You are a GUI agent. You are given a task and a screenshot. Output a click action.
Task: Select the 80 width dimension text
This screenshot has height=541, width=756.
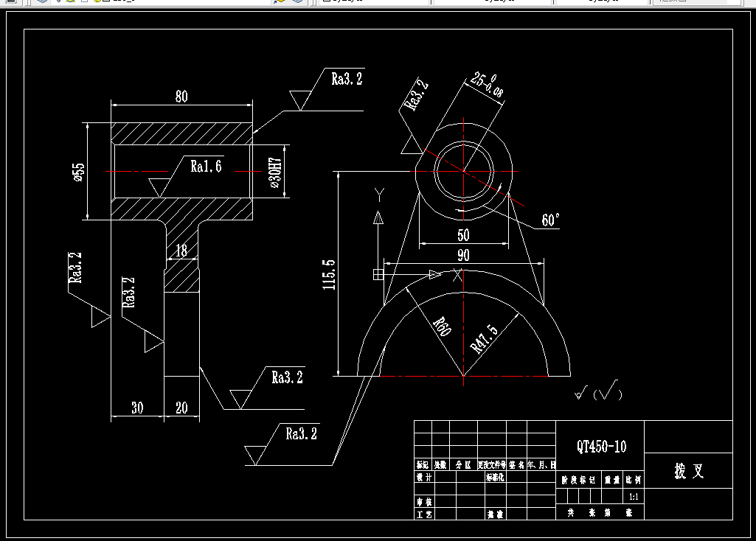point(181,97)
